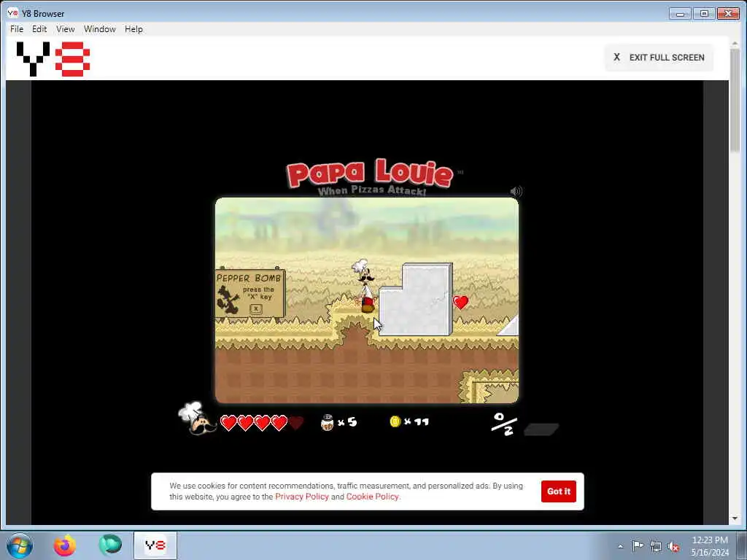Click the black silhouette figure on sign
Viewport: 747px width, 560px height.
[228, 300]
